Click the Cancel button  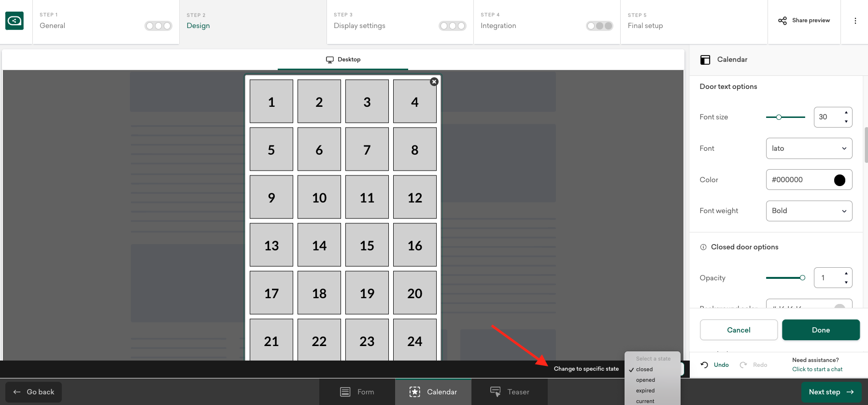pos(739,330)
